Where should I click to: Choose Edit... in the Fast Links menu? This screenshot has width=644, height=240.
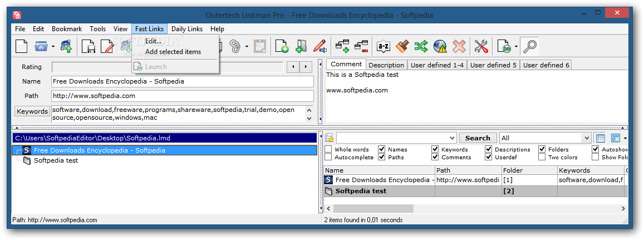153,41
